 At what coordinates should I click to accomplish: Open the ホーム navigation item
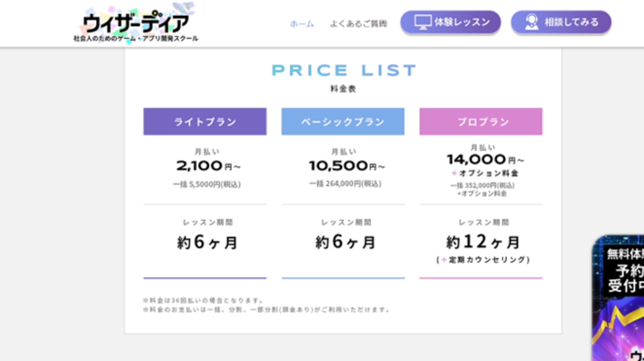pyautogui.click(x=302, y=24)
